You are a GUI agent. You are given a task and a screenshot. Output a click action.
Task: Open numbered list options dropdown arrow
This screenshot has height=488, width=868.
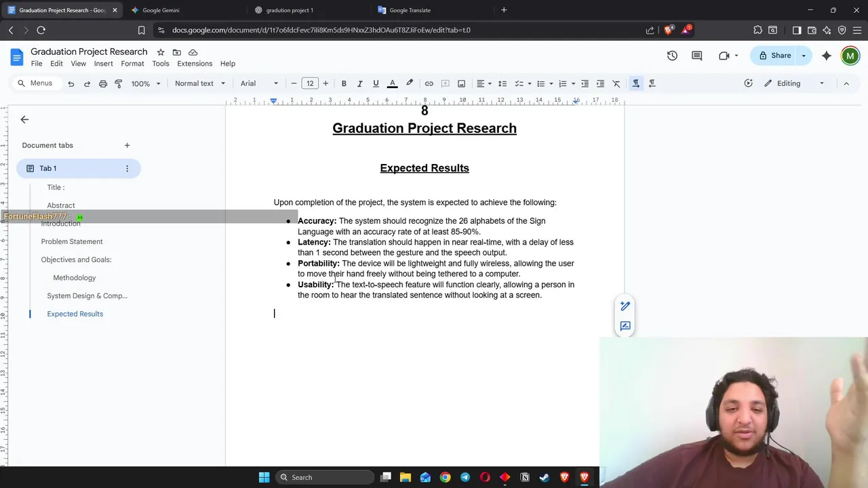coord(573,83)
